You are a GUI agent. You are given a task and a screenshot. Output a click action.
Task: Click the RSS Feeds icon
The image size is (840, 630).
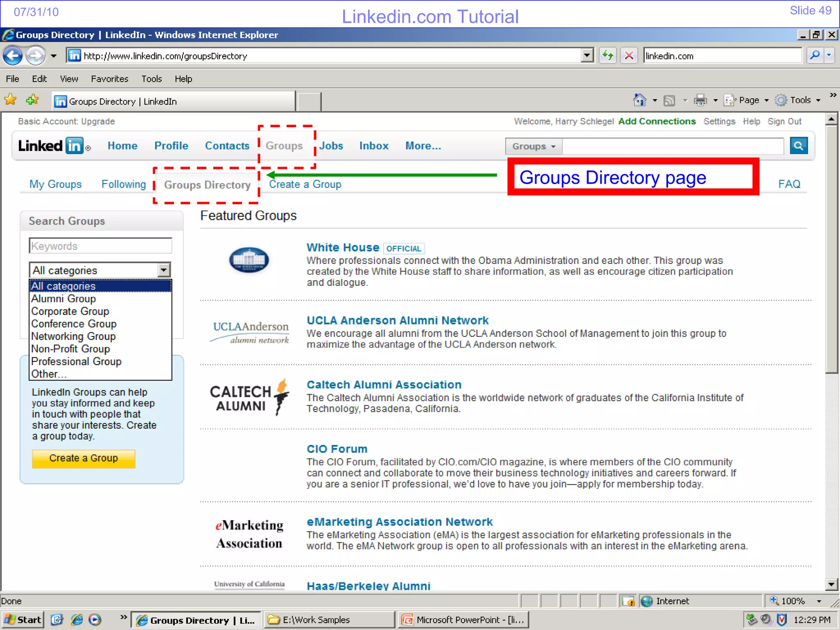coord(669,100)
